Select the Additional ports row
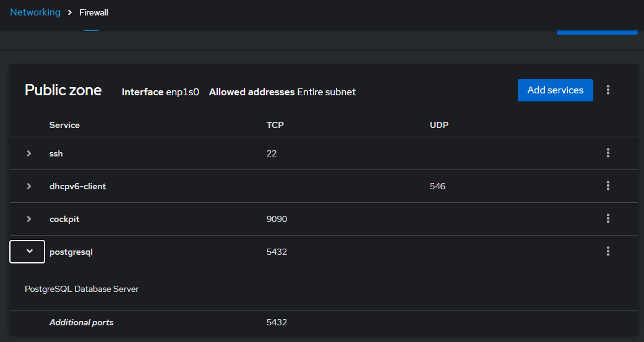The width and height of the screenshot is (644, 342). click(x=324, y=322)
